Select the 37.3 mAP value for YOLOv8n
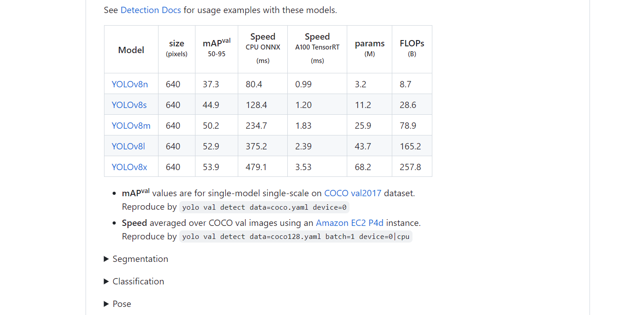 click(211, 84)
